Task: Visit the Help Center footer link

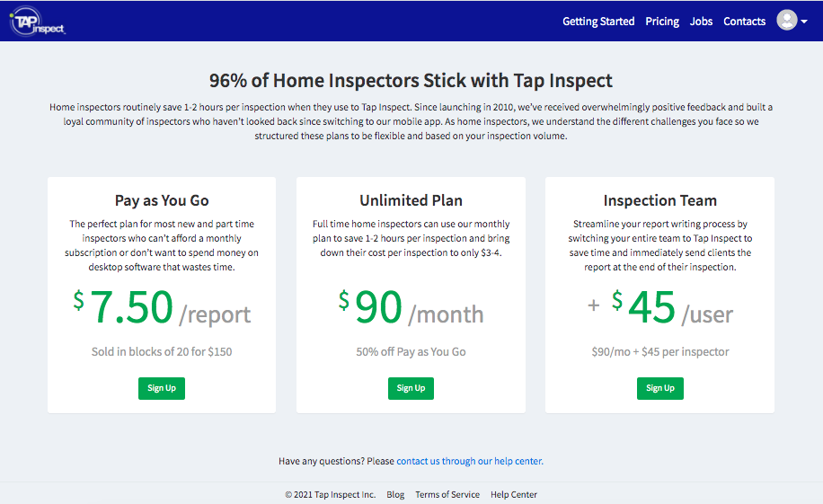Action: click(514, 494)
